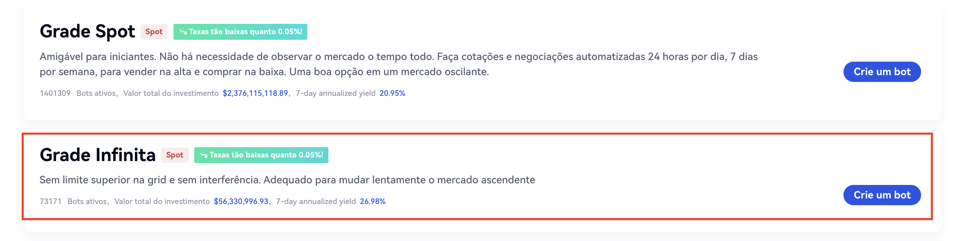Click the Grade Spot 7-day annualized yield label
The width and height of the screenshot is (980, 241).
(x=336, y=93)
